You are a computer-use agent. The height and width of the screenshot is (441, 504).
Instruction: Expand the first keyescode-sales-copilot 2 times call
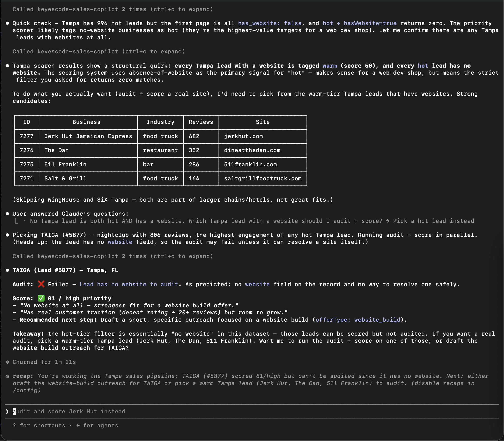point(113,9)
